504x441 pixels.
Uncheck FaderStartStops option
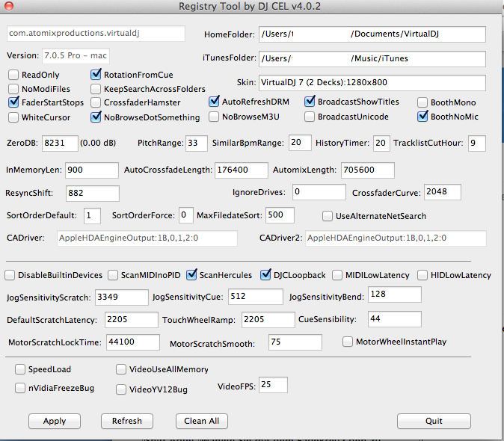[13, 102]
